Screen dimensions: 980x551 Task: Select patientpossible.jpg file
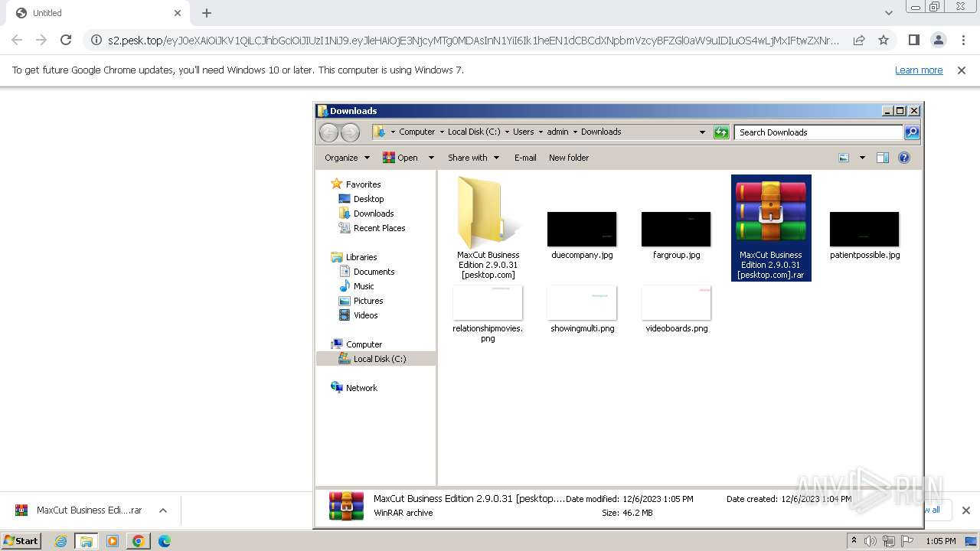point(864,236)
